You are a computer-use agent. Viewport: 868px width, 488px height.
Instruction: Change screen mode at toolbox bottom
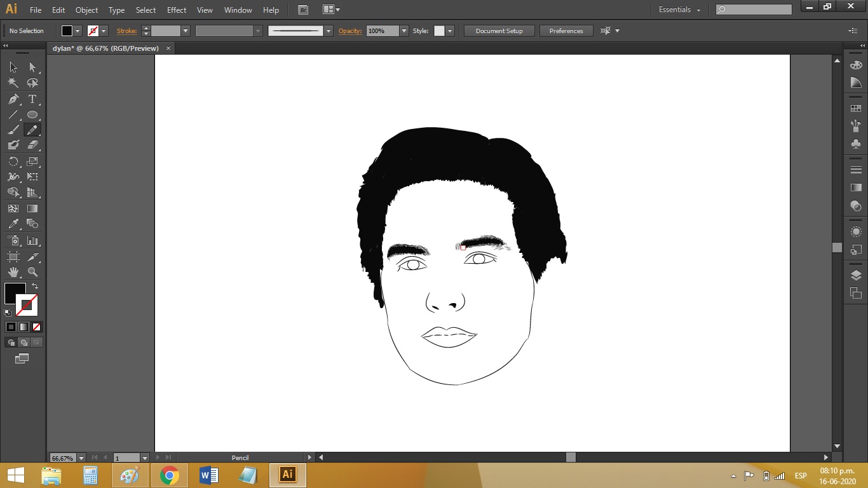point(22,359)
